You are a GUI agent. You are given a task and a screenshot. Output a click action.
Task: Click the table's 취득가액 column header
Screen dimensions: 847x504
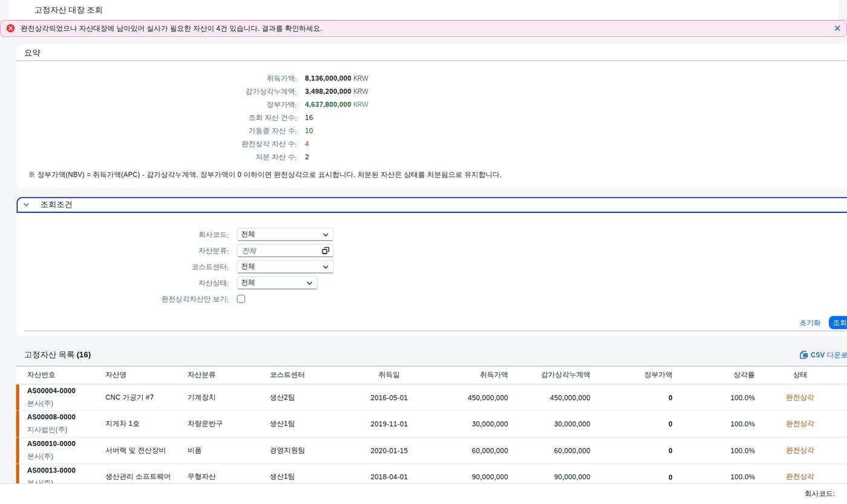494,375
